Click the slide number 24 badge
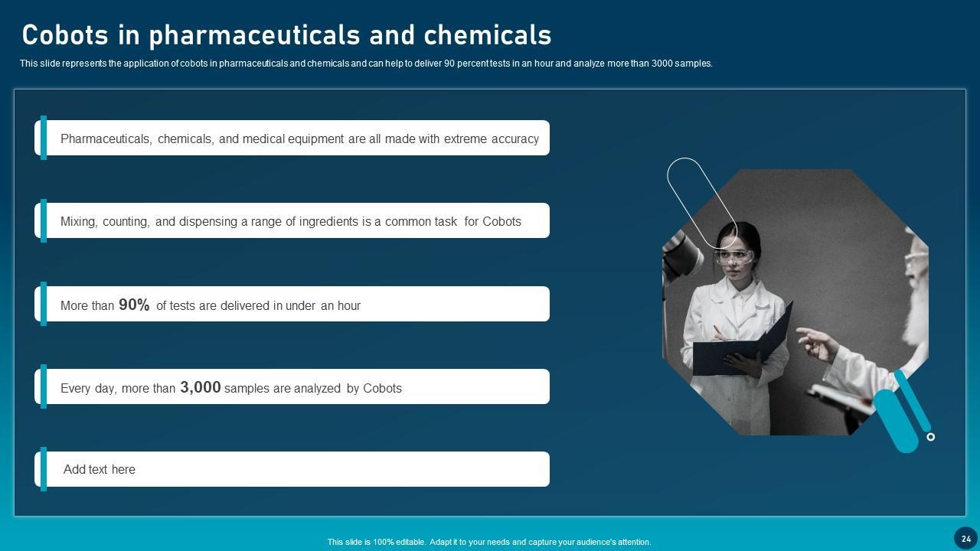The width and height of the screenshot is (980, 551). [x=965, y=539]
